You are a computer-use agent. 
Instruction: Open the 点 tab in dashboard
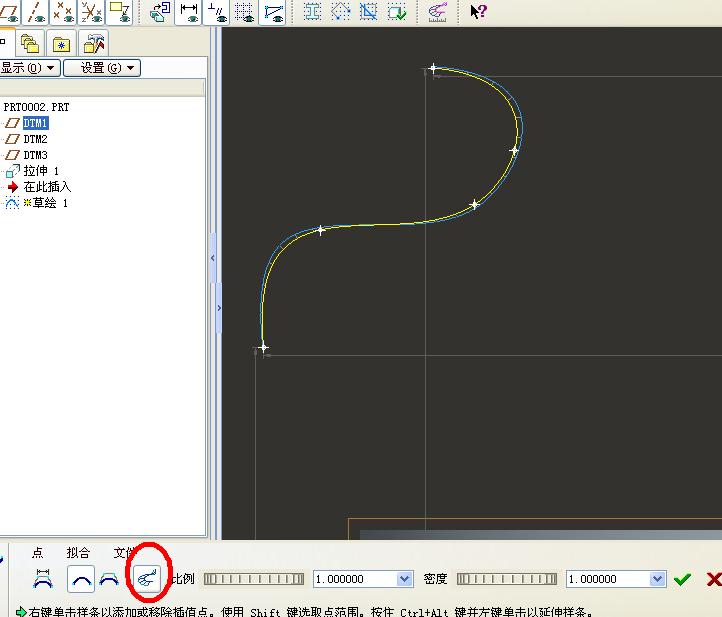(x=38, y=553)
